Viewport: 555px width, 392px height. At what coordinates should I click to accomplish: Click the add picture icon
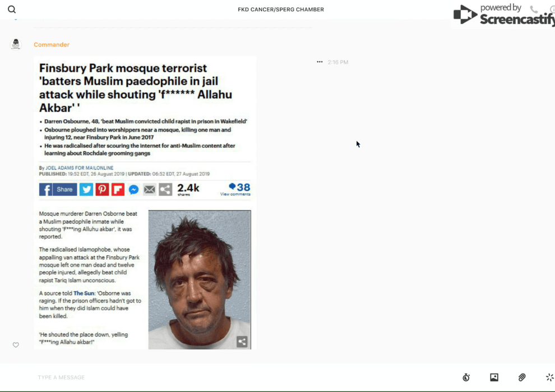point(494,377)
